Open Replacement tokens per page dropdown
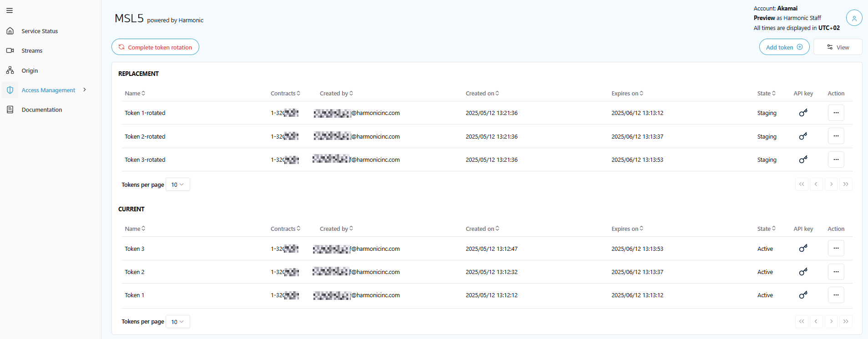Image resolution: width=868 pixels, height=339 pixels. pos(177,184)
